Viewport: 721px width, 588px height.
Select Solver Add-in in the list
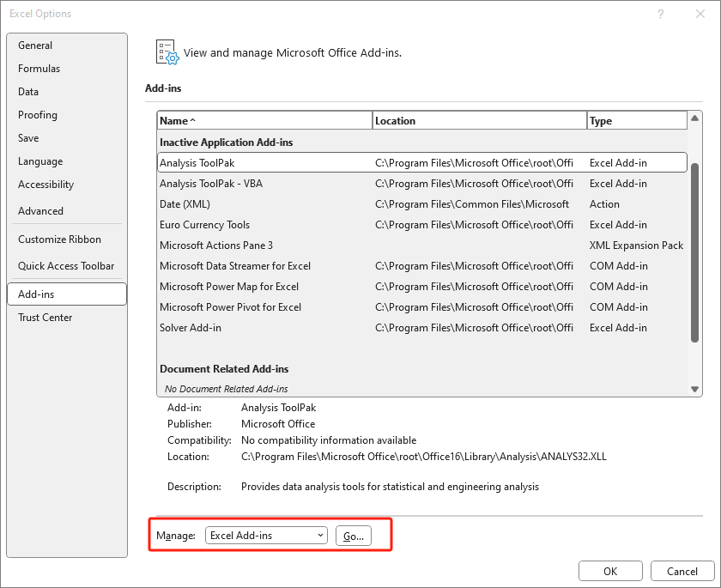pyautogui.click(x=191, y=328)
